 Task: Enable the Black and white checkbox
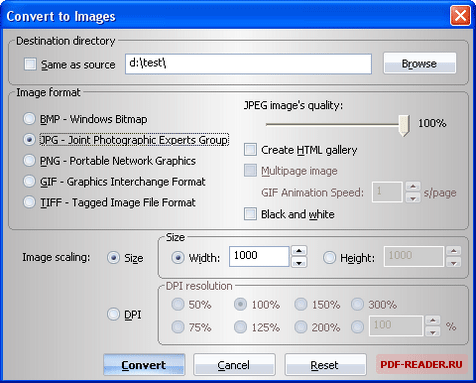(250, 214)
